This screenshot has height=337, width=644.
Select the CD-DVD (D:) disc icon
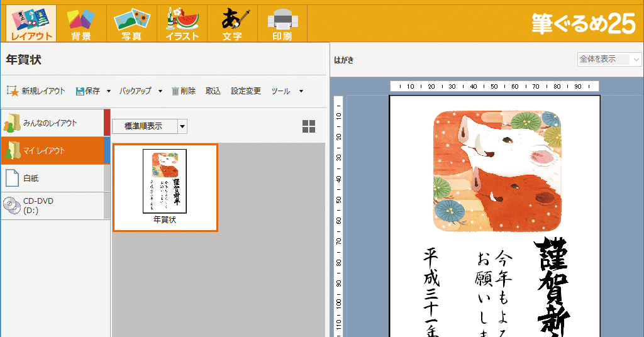[x=12, y=206]
